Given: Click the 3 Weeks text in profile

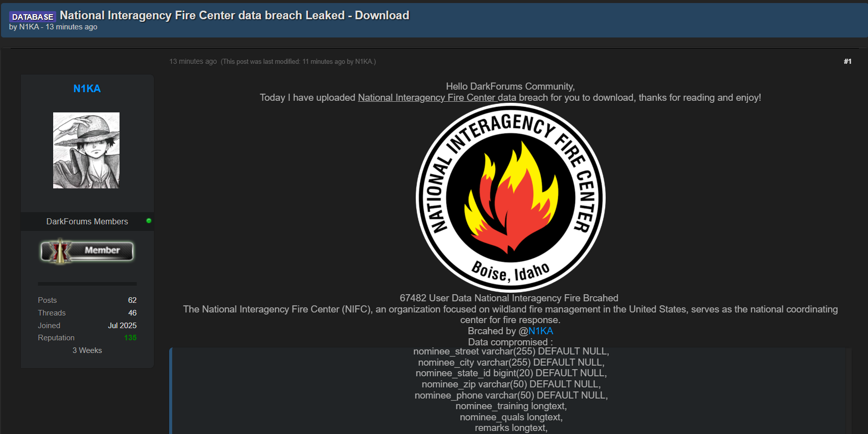Looking at the screenshot, I should pyautogui.click(x=87, y=350).
